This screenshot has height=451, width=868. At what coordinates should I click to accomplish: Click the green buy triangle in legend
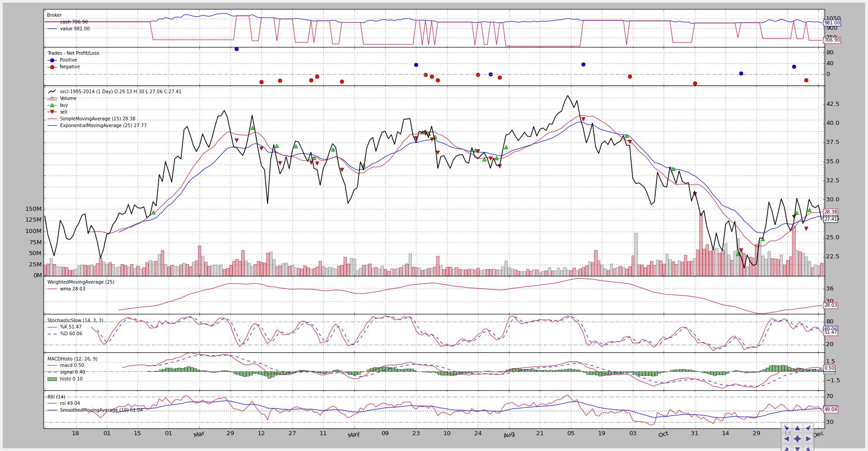click(x=52, y=105)
